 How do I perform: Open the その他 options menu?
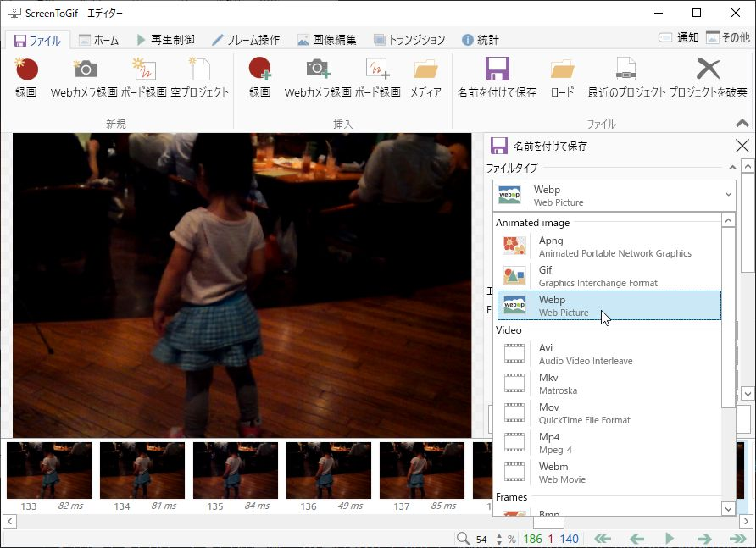[731, 37]
